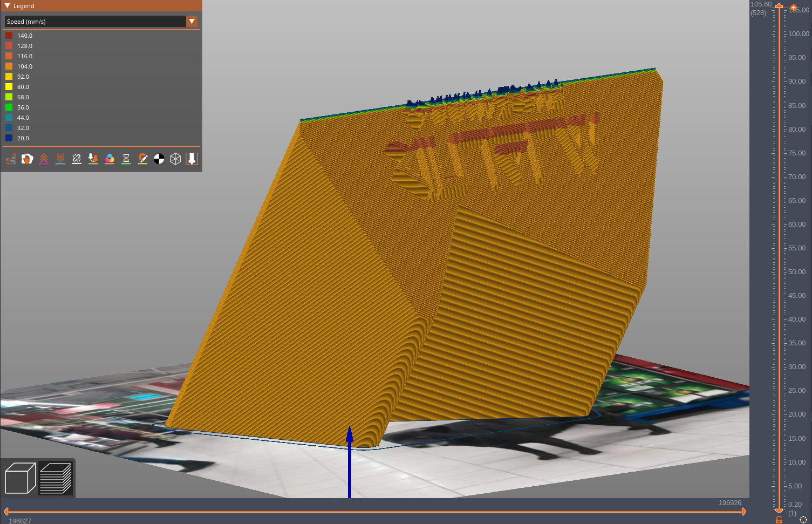
Task: Toggle print pauses hourglass icon
Action: tap(126, 159)
